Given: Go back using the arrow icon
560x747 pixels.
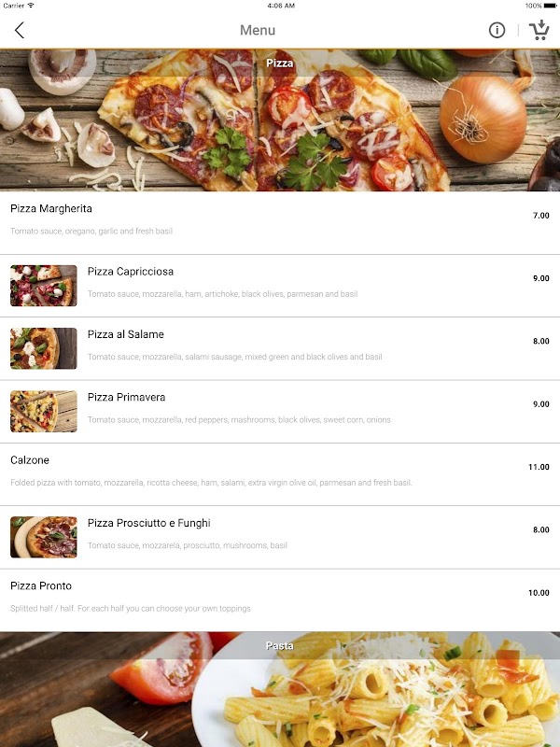Looking at the screenshot, I should (19, 30).
